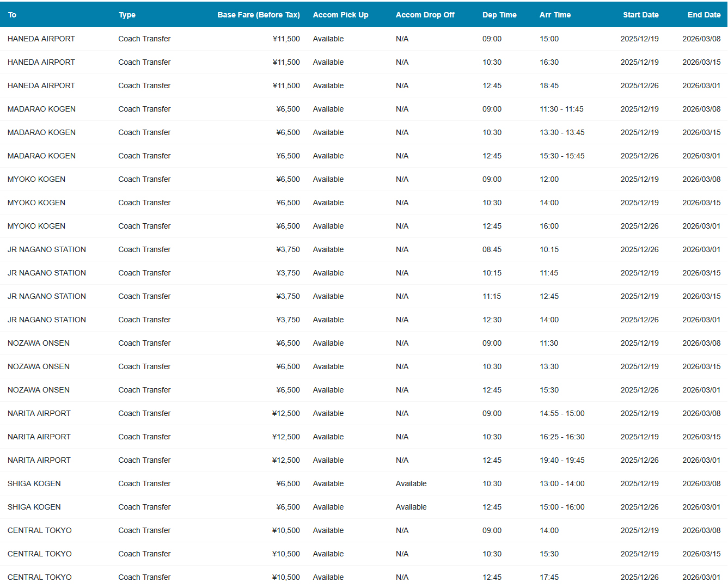
Task: Click MYOKO KOGEN arrival time 16:00
Action: [549, 226]
